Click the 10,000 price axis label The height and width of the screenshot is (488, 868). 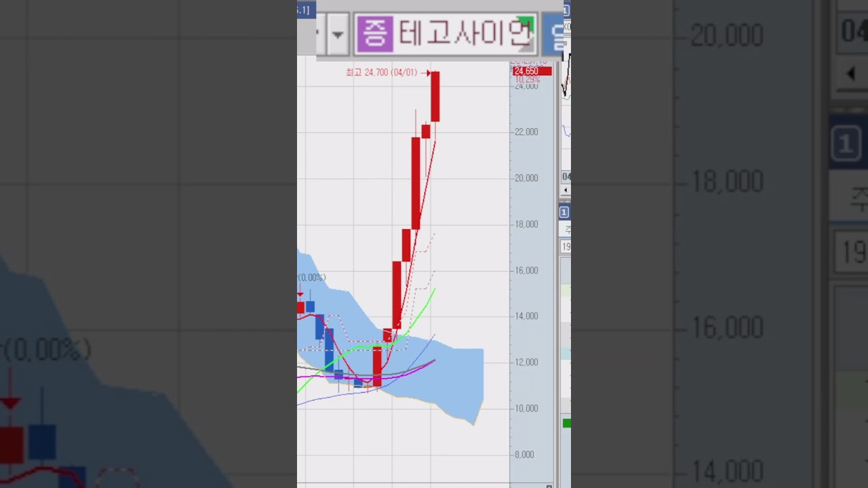click(x=526, y=408)
